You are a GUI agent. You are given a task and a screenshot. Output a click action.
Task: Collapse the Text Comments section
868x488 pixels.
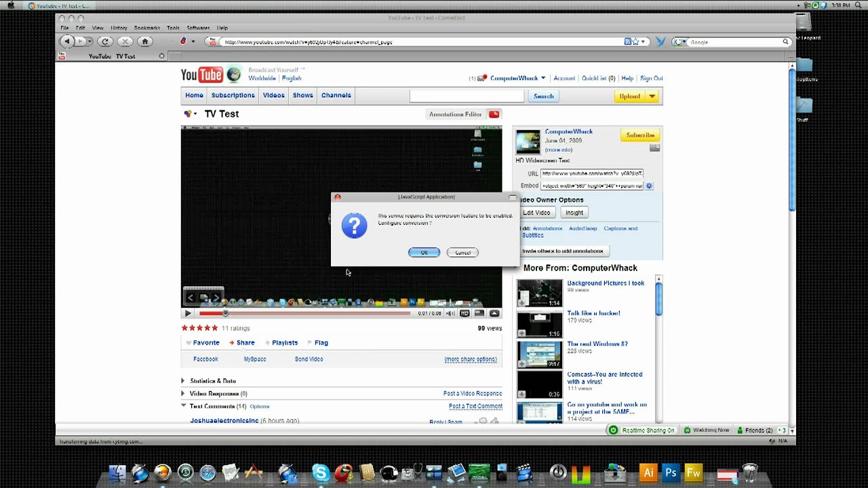[183, 406]
